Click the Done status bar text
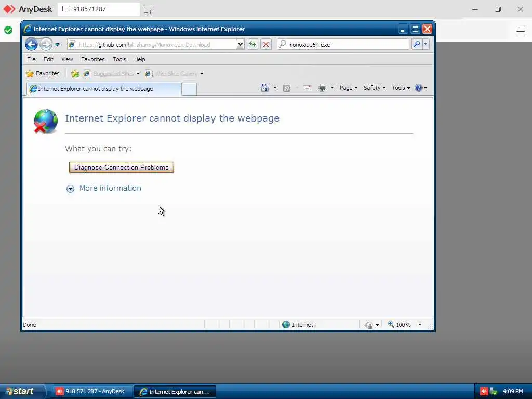The height and width of the screenshot is (399, 532). pyautogui.click(x=30, y=325)
